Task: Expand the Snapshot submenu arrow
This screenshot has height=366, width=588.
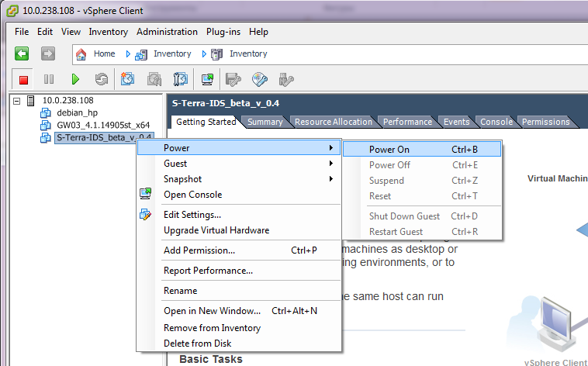Action: click(x=330, y=178)
